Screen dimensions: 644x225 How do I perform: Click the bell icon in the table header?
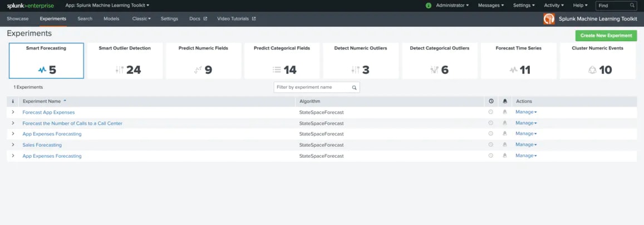pyautogui.click(x=505, y=101)
